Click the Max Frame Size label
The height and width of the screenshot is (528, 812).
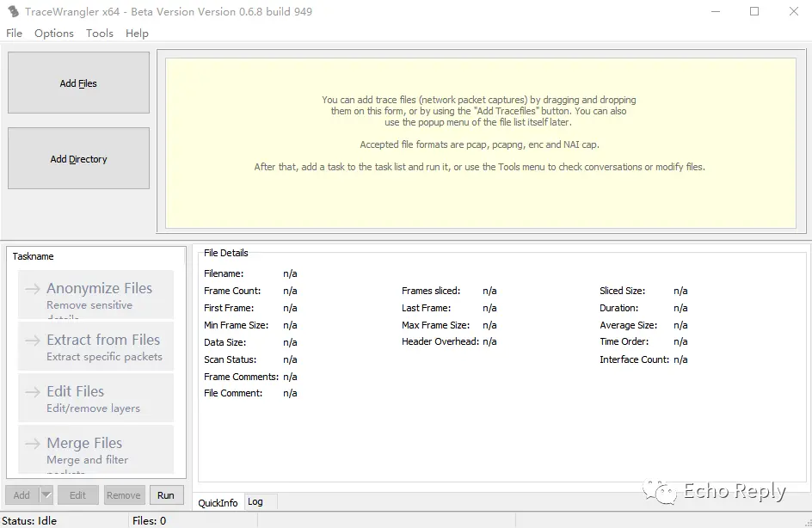(x=435, y=325)
